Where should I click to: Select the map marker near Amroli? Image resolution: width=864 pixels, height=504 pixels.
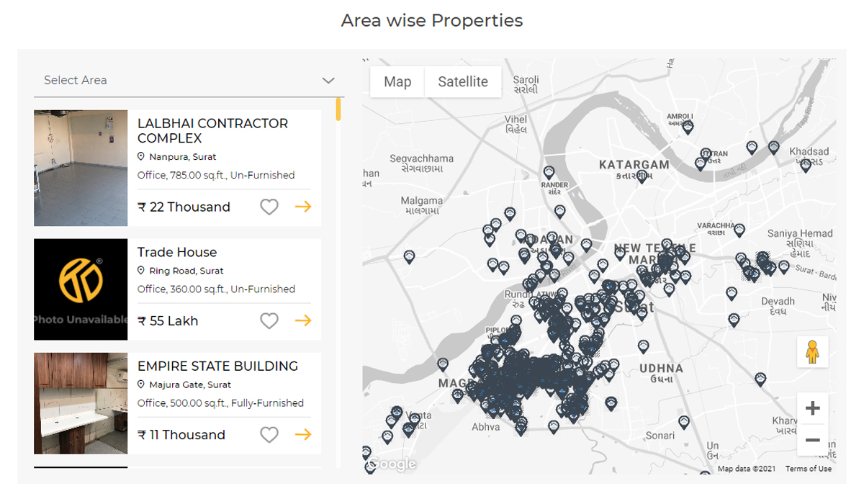[688, 127]
